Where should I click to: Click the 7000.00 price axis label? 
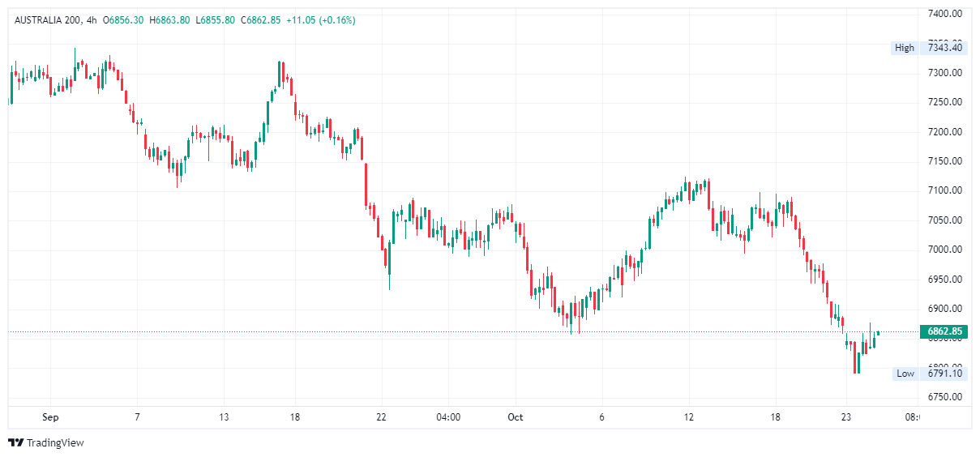944,250
